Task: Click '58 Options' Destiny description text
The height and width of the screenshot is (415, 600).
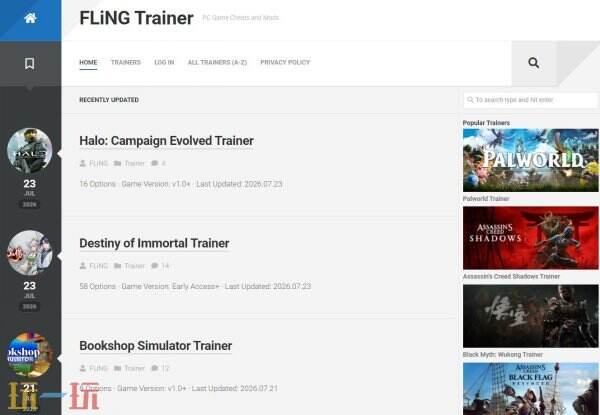Action: (97, 286)
